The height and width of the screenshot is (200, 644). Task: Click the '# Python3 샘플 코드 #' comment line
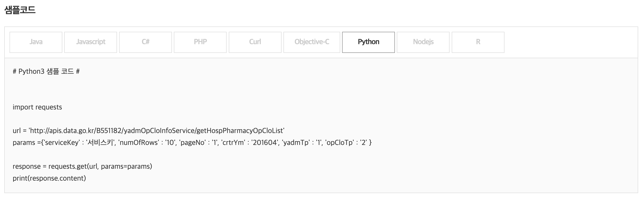pyautogui.click(x=46, y=71)
